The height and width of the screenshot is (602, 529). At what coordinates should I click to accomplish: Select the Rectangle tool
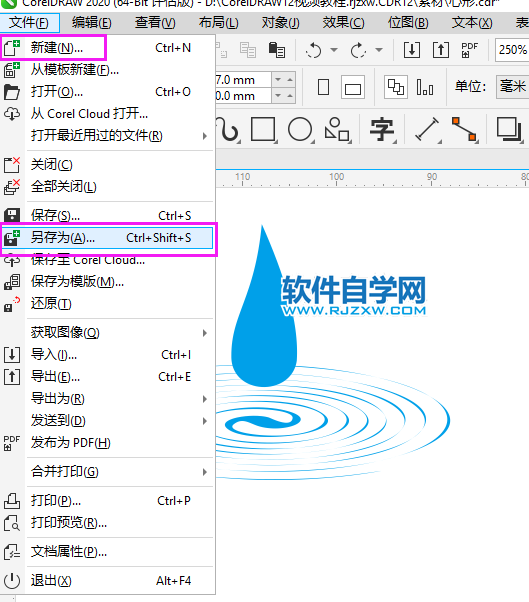tap(263, 130)
